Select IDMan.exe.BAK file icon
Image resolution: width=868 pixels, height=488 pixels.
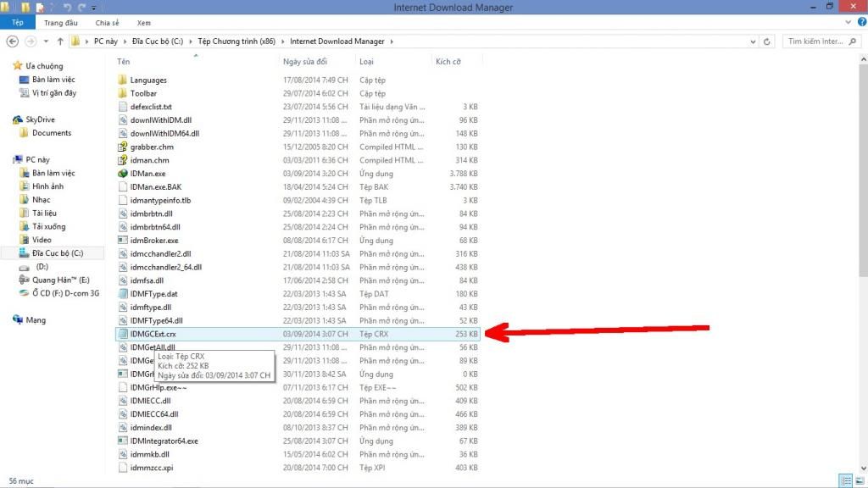point(123,186)
